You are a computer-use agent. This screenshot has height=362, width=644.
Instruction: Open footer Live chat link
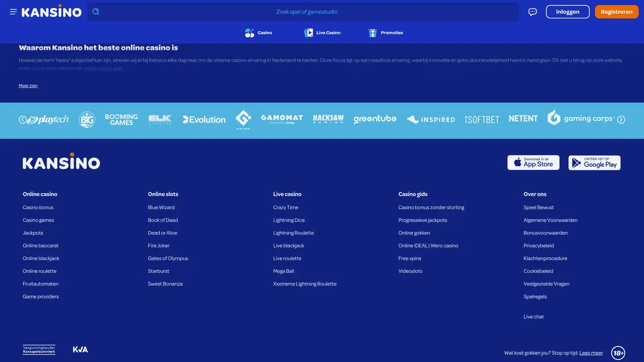[x=534, y=317]
